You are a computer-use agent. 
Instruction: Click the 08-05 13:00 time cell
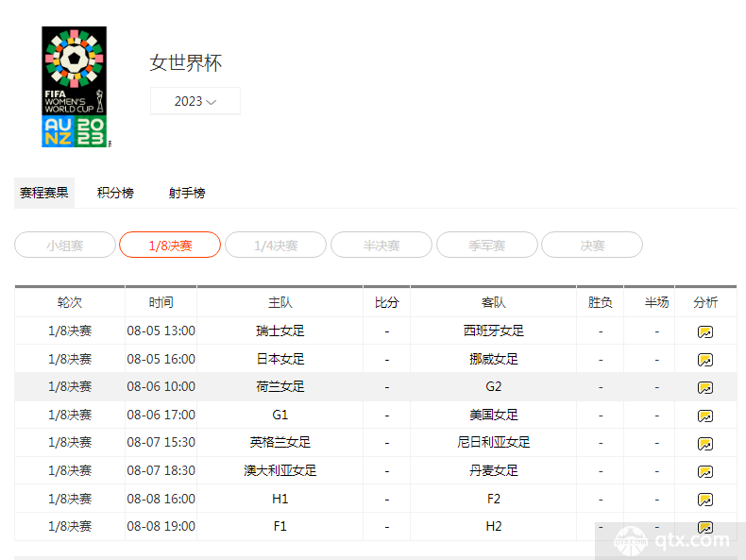(161, 331)
